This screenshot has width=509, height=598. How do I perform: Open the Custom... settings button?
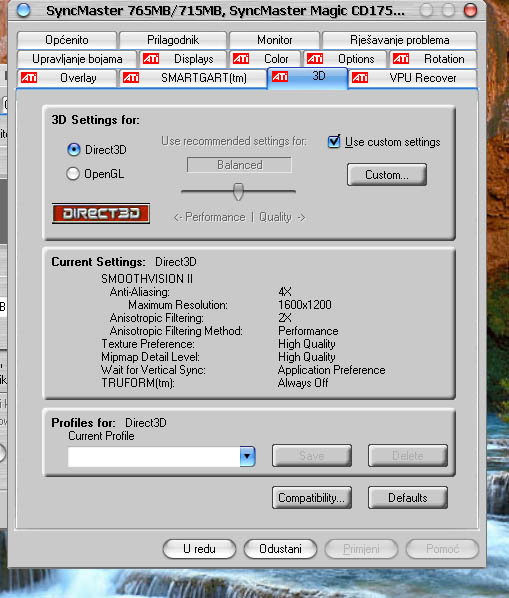pos(387,175)
